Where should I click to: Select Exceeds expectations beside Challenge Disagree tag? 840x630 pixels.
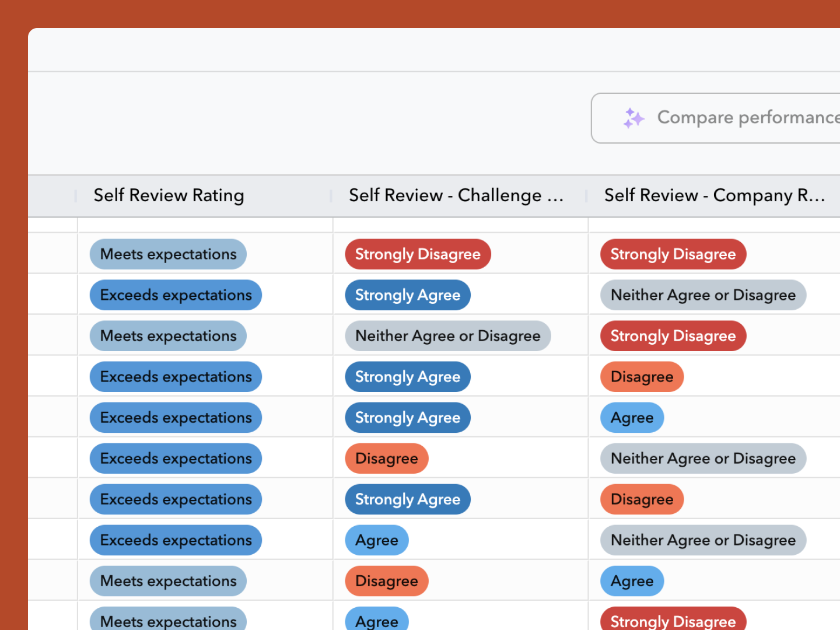tap(176, 459)
